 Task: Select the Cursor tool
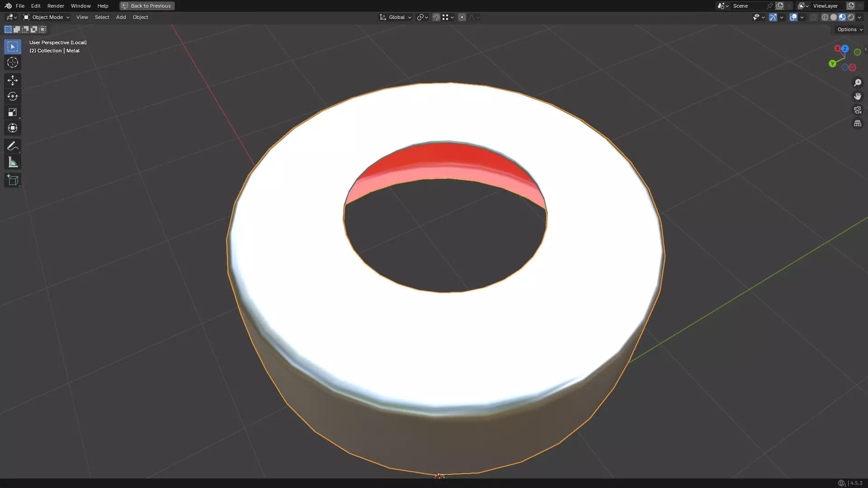tap(13, 63)
